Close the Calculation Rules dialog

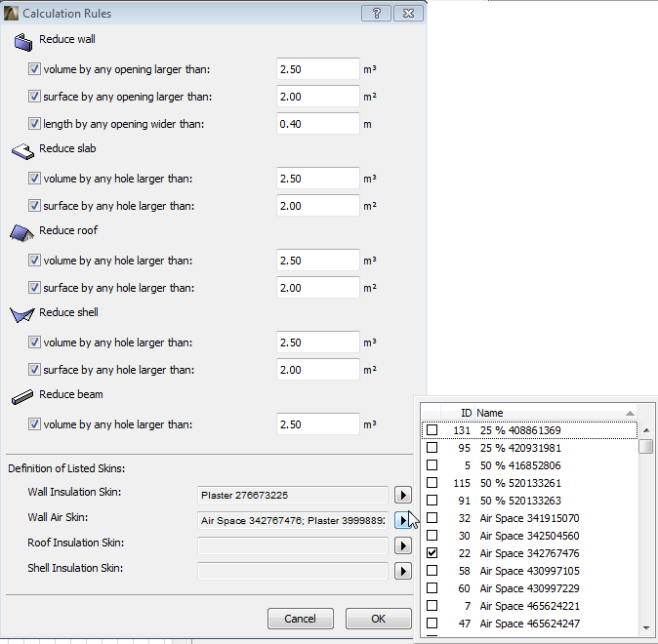pos(408,14)
